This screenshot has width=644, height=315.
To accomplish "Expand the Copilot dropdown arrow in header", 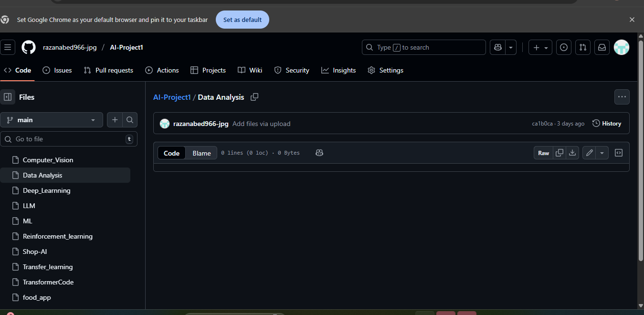I will (511, 47).
